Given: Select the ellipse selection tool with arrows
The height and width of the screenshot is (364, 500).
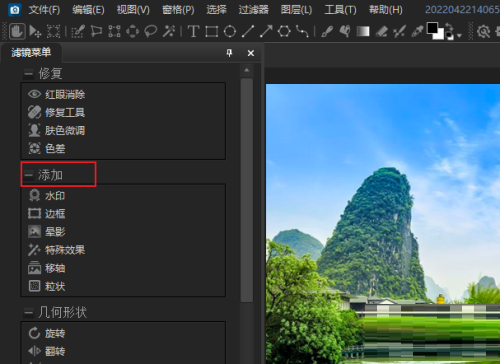Looking at the screenshot, I should [x=132, y=31].
